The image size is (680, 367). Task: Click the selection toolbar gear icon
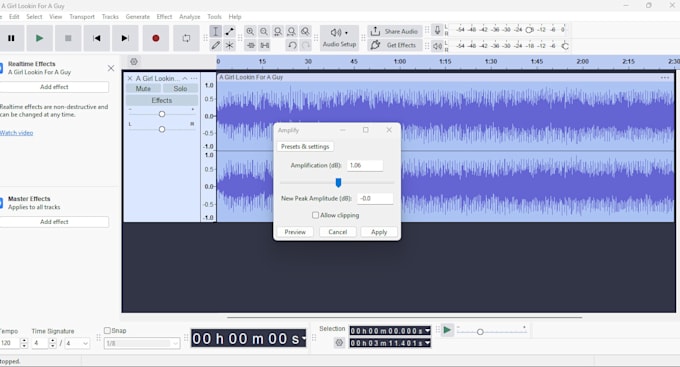[x=339, y=343]
